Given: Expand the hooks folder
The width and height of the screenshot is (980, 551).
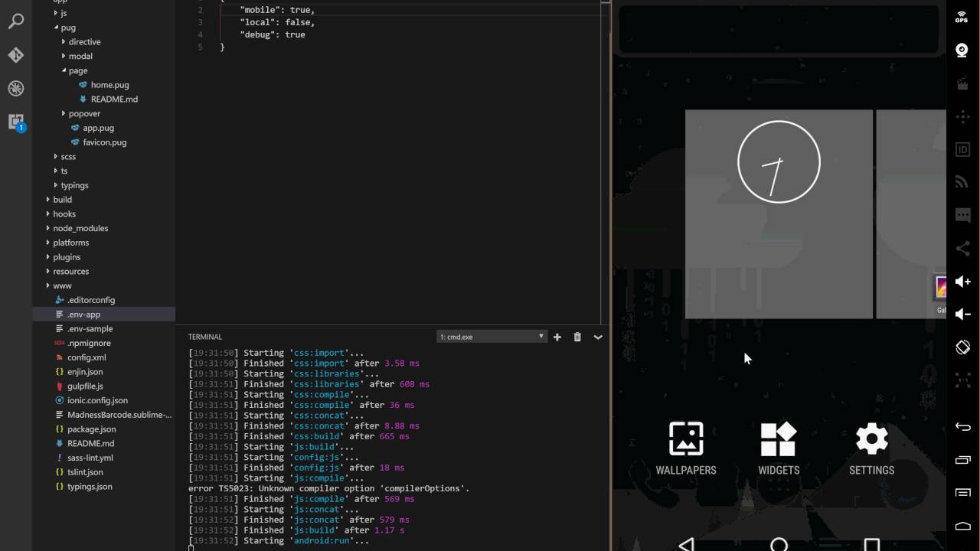Looking at the screenshot, I should [64, 214].
